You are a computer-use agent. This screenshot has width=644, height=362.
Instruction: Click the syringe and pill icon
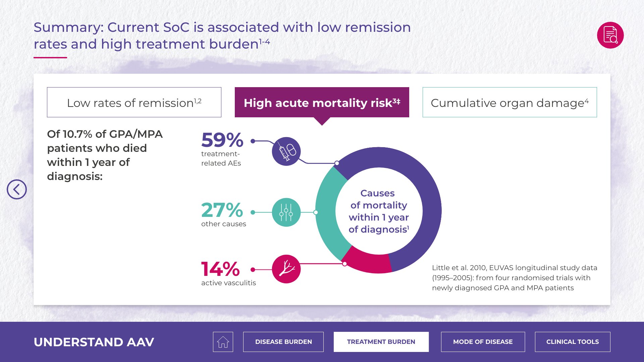[x=286, y=151]
